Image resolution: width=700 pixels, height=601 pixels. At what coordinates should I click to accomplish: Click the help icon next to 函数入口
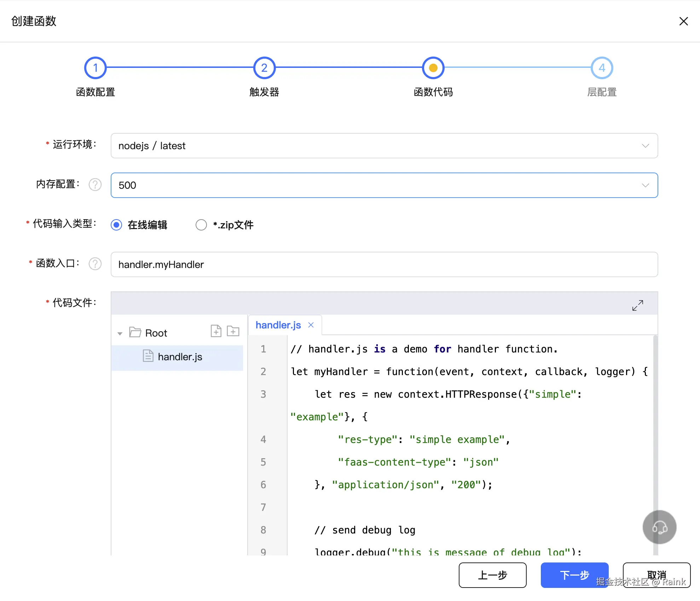tap(95, 264)
